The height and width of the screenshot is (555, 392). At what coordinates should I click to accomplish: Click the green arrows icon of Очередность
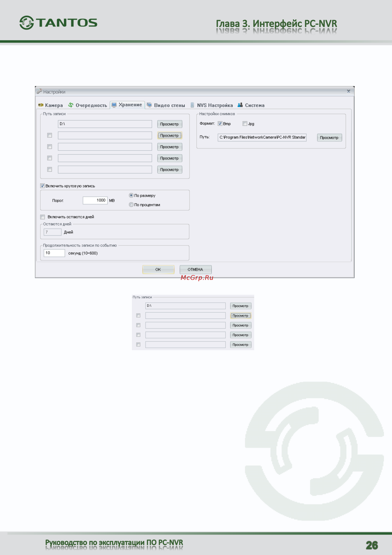point(71,105)
